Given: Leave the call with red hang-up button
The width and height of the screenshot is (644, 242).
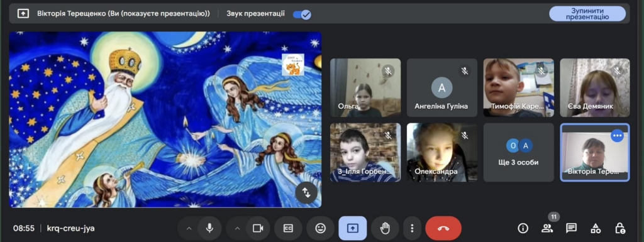Looking at the screenshot, I should [443, 228].
